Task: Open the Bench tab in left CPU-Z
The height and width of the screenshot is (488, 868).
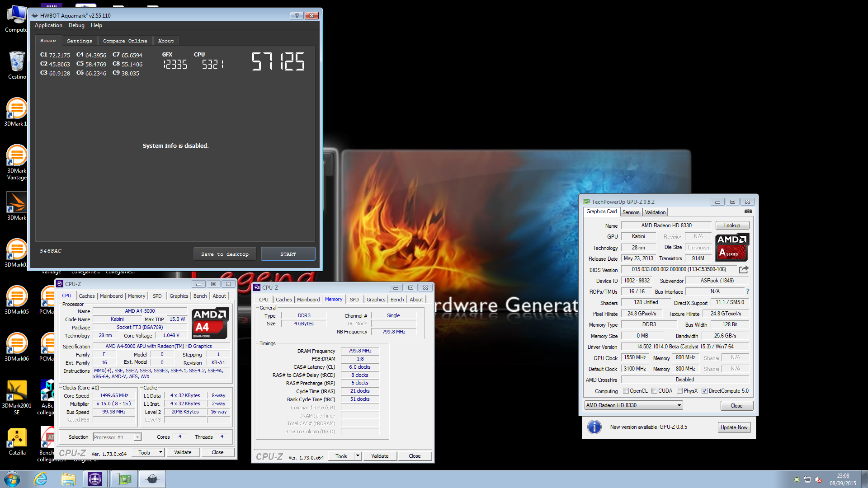Action: pyautogui.click(x=200, y=296)
